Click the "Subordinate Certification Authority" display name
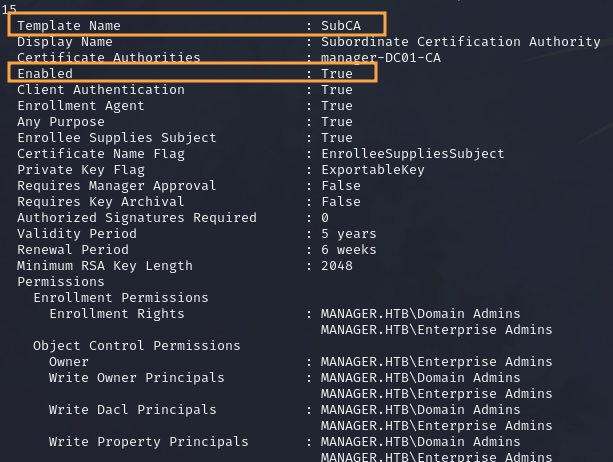 pos(460,42)
